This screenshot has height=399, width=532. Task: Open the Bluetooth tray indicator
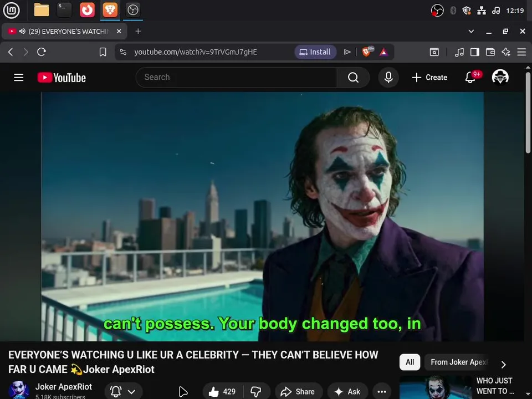point(453,11)
